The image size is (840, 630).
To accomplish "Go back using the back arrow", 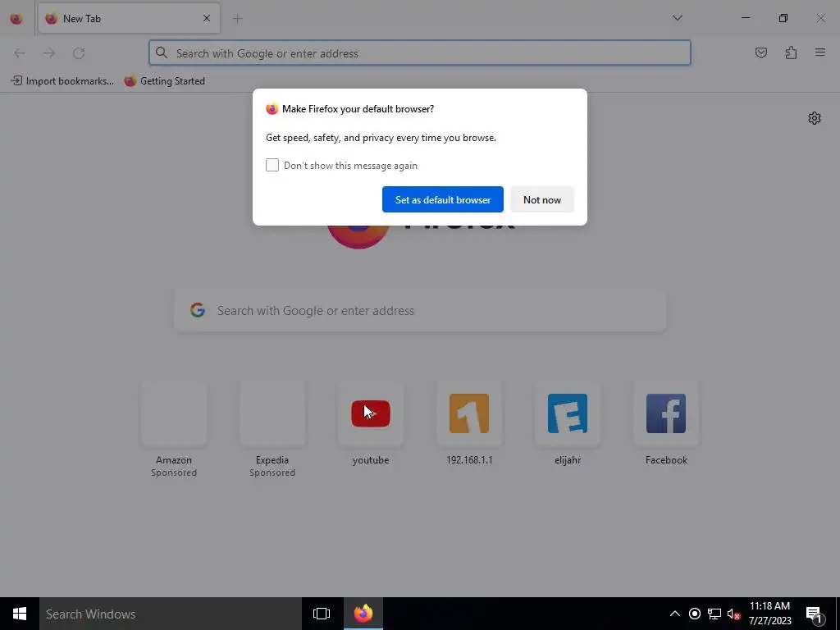I will (x=20, y=53).
